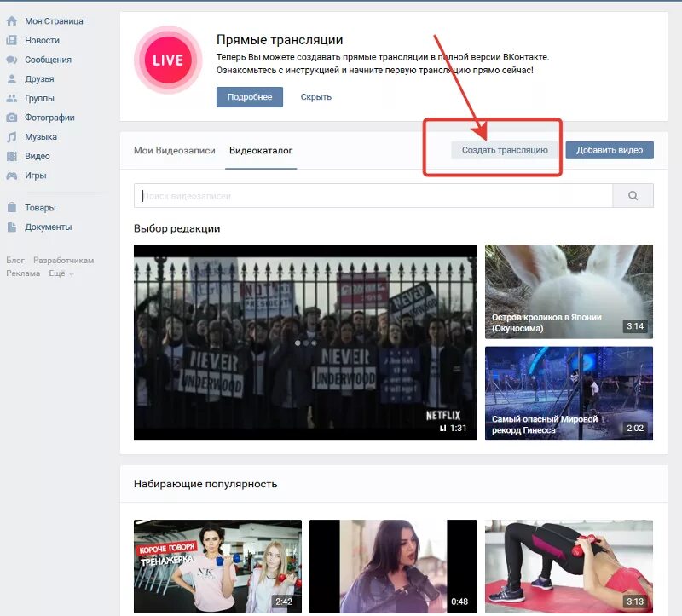
Task: Click the Скрыть link
Action: coord(316,97)
